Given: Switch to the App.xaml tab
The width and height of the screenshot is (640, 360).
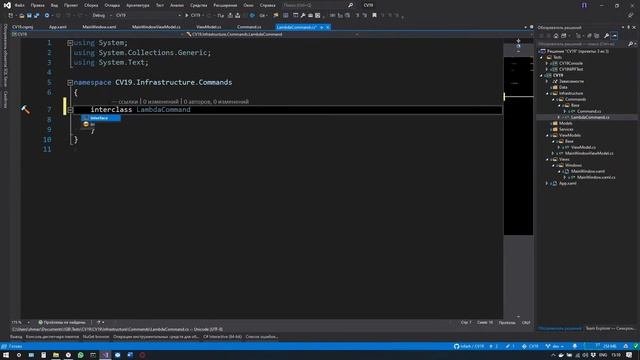Looking at the screenshot, I should tap(58, 27).
